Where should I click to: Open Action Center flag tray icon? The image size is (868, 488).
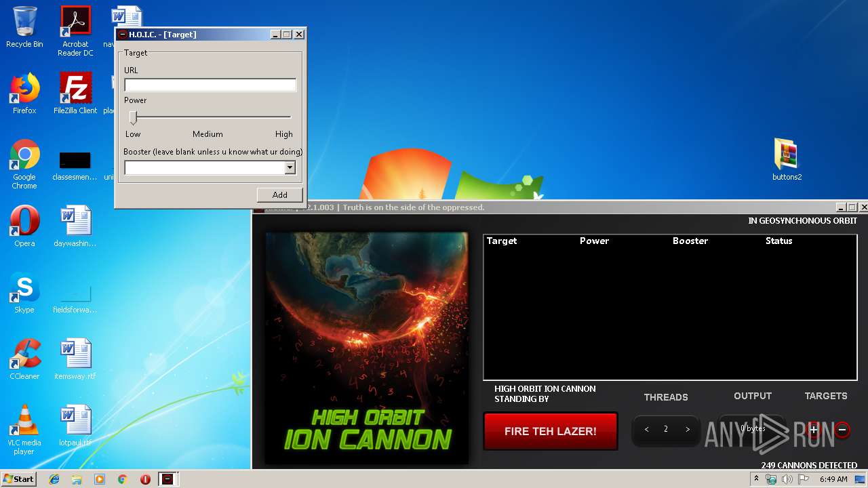pos(803,479)
